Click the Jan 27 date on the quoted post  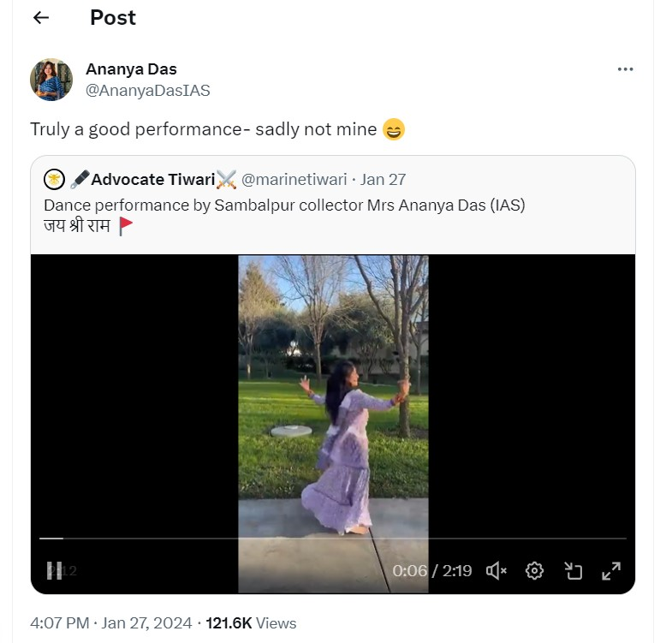tap(384, 179)
